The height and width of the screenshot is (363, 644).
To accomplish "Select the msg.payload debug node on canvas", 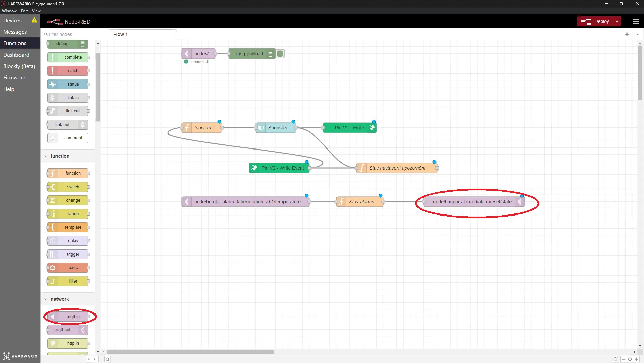I will pos(252,54).
